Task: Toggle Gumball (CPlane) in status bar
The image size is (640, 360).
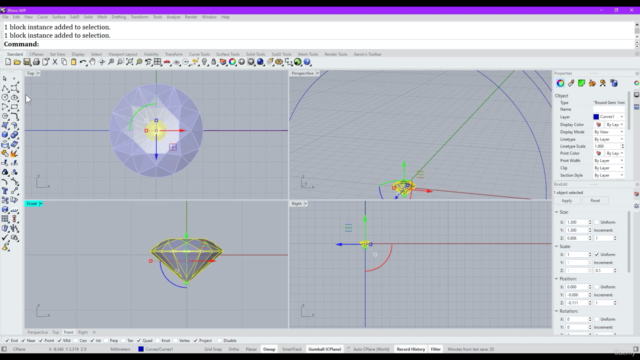Action: tap(325, 349)
